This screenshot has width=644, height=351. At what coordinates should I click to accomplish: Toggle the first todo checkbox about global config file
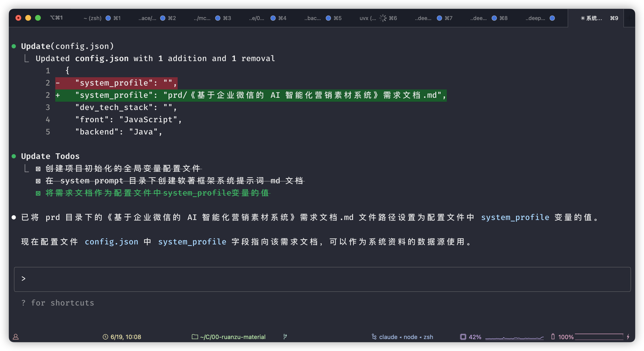38,169
